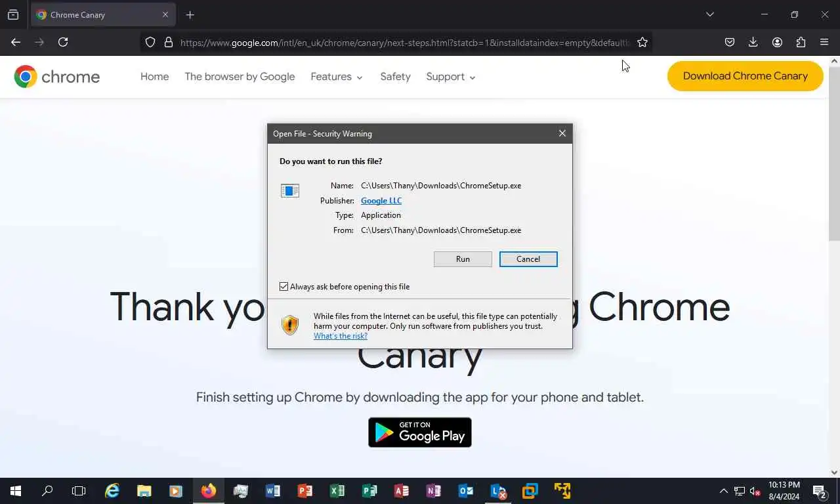840x504 pixels.
Task: Launch OneNote from the taskbar
Action: [x=433, y=491]
